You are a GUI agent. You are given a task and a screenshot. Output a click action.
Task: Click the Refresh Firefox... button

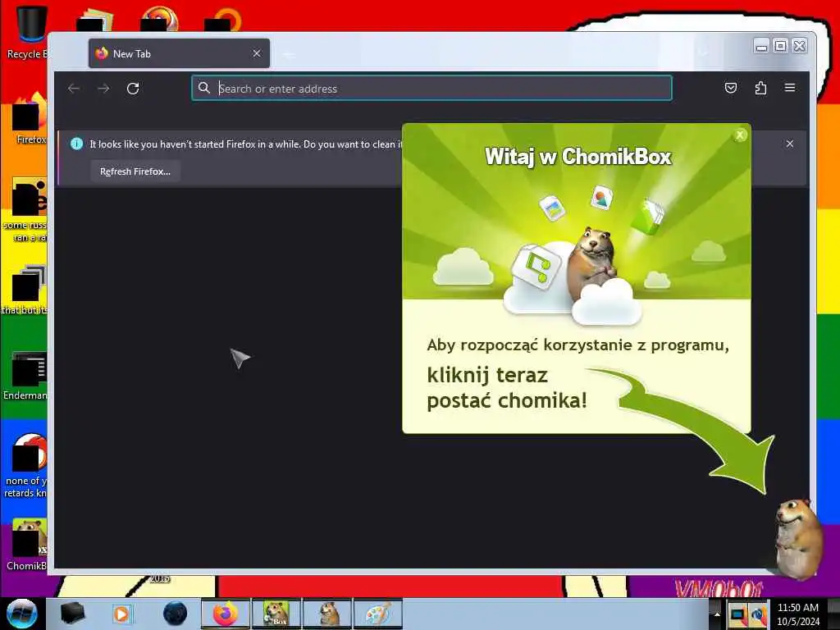135,171
